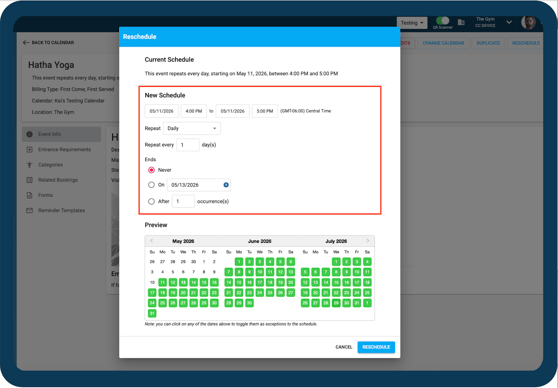Click the May 2026 month header
The image size is (558, 388).
point(183,241)
